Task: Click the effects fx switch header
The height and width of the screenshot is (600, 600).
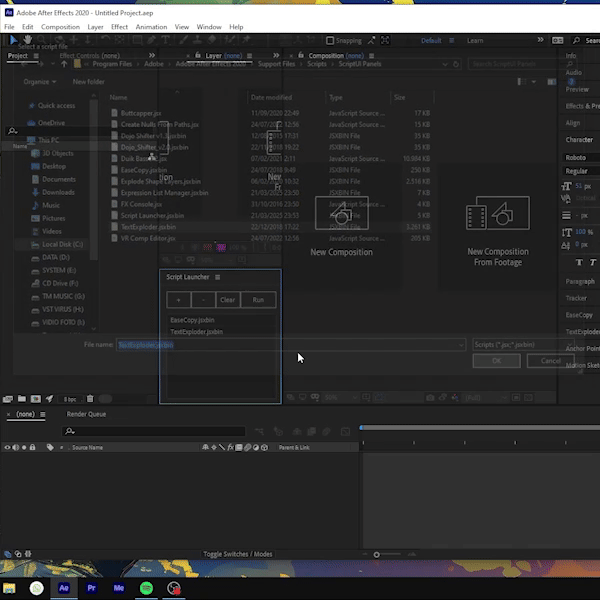Action: click(x=230, y=447)
